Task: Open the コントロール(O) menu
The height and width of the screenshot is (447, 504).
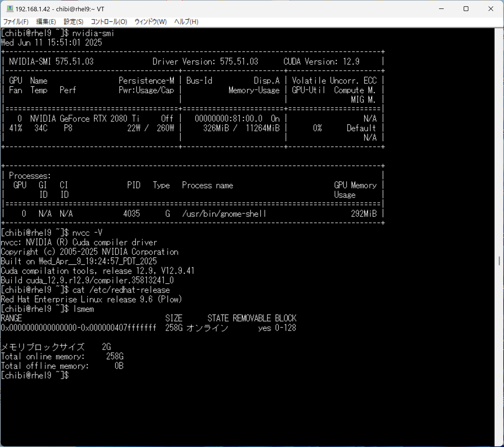Action: [x=109, y=22]
